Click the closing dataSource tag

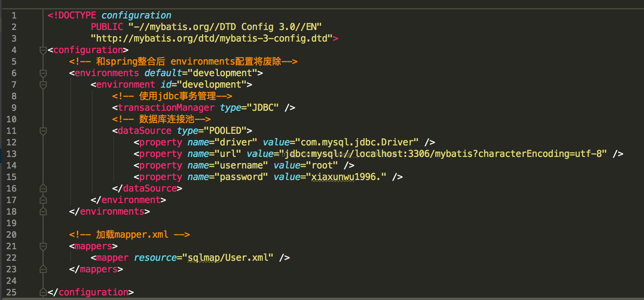147,188
